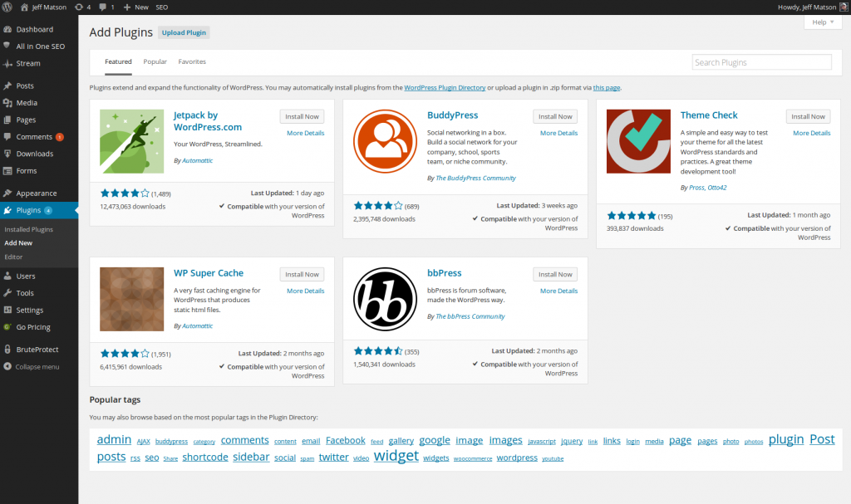
Task: Click the Jetpack plugin thumbnail
Action: click(x=132, y=142)
